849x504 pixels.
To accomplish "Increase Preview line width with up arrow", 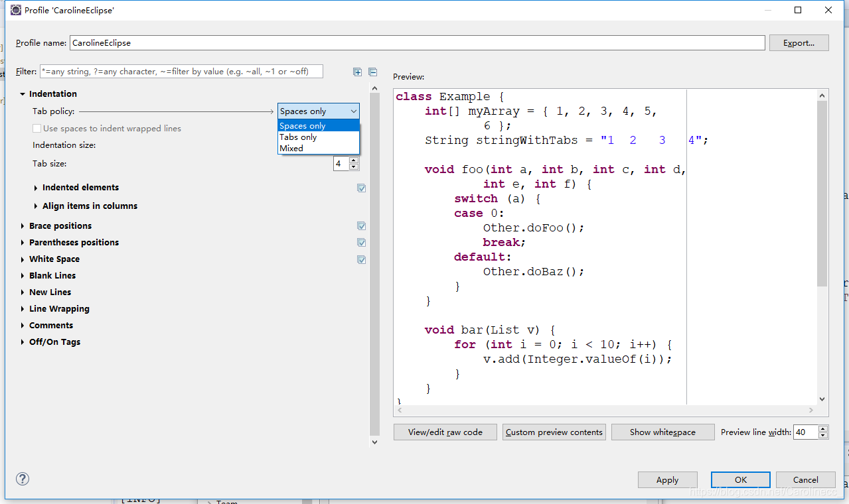I will [x=823, y=428].
